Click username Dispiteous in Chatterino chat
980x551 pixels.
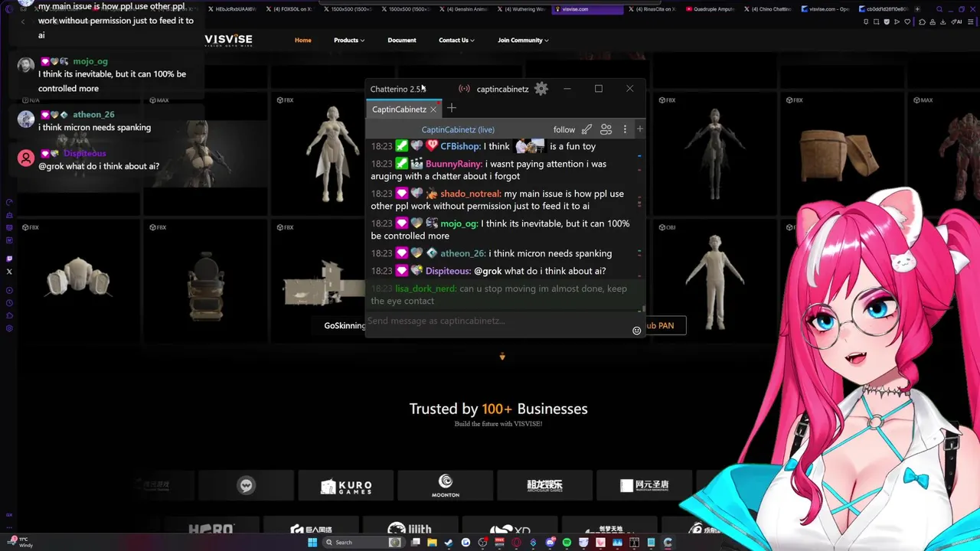click(448, 271)
